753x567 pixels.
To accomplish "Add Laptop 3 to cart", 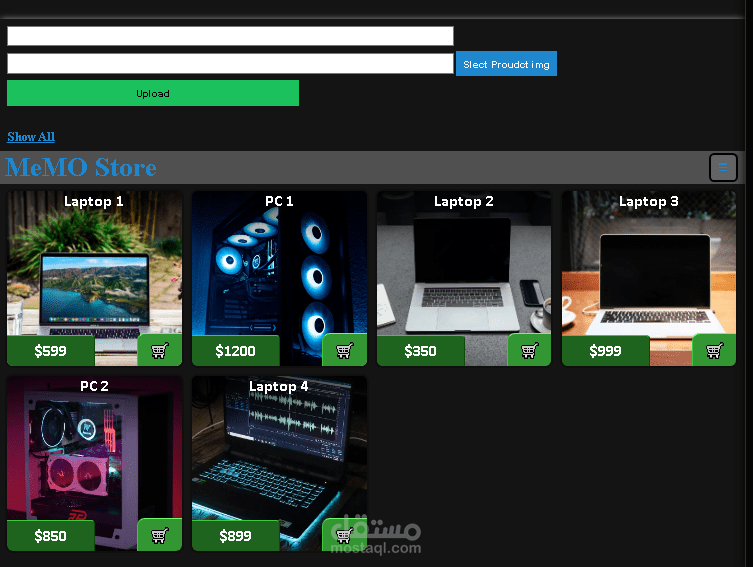I will [714, 350].
